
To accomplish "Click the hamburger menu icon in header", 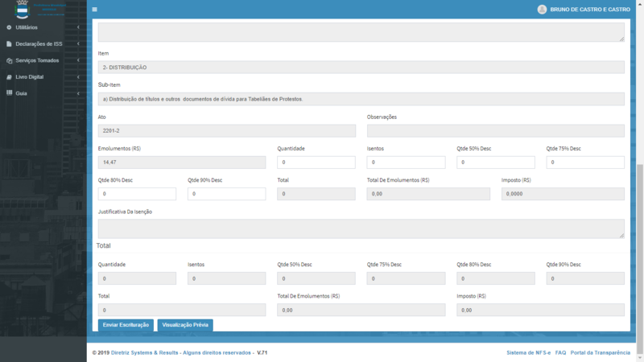I will [94, 10].
